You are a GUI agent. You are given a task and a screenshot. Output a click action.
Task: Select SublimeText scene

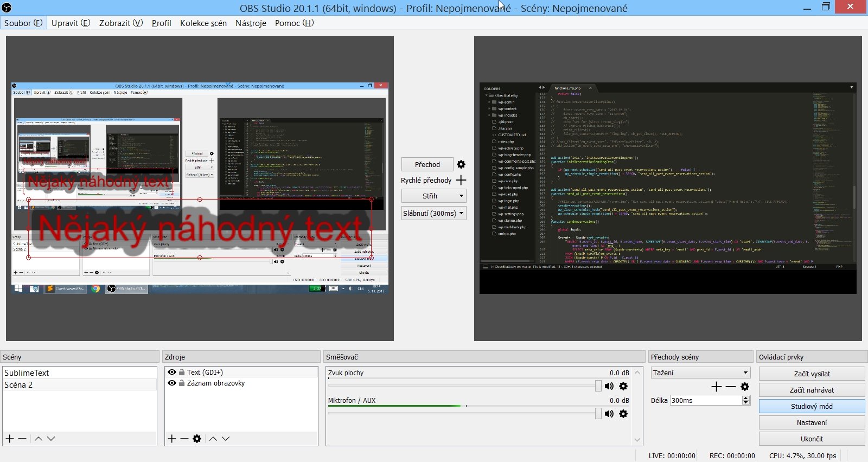(80, 373)
